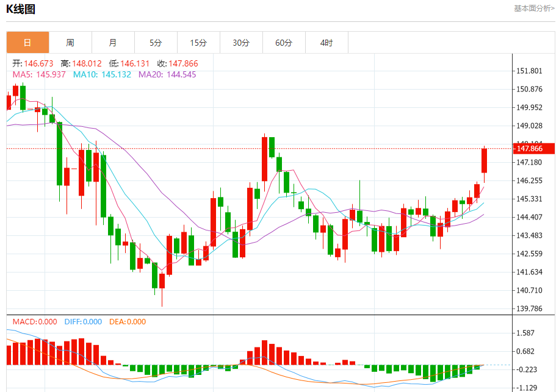Open the 5分 interval tab
559x392 pixels.
[156, 43]
